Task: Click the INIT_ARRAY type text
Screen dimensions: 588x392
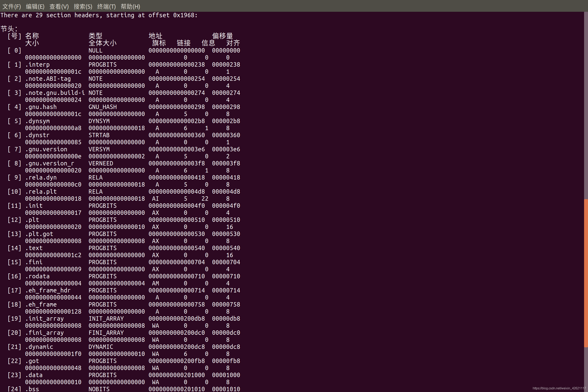Action: tap(106, 319)
